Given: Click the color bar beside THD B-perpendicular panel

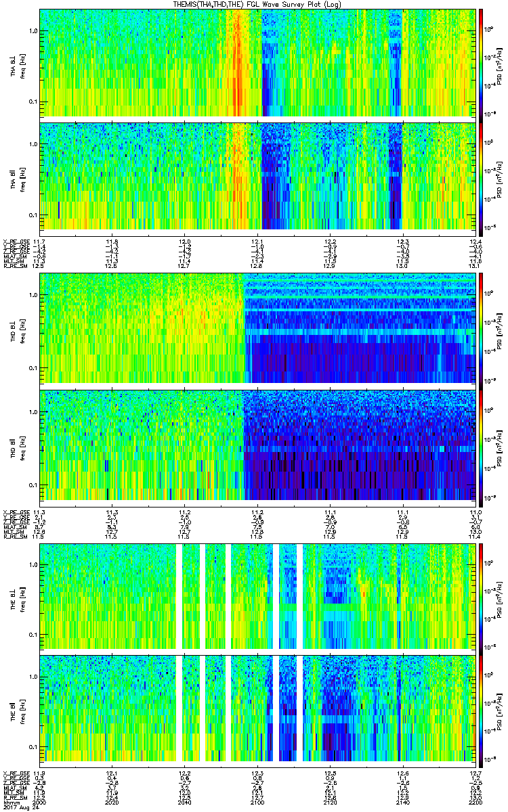Looking at the screenshot, I should point(481,328).
